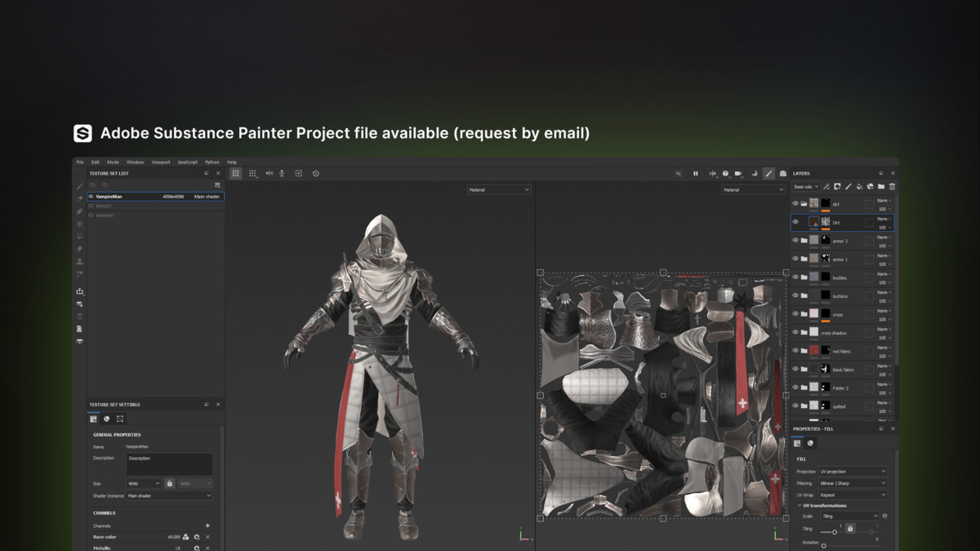Click the brown color thumbnail of Dirt layer
980x551 pixels.
(x=814, y=222)
